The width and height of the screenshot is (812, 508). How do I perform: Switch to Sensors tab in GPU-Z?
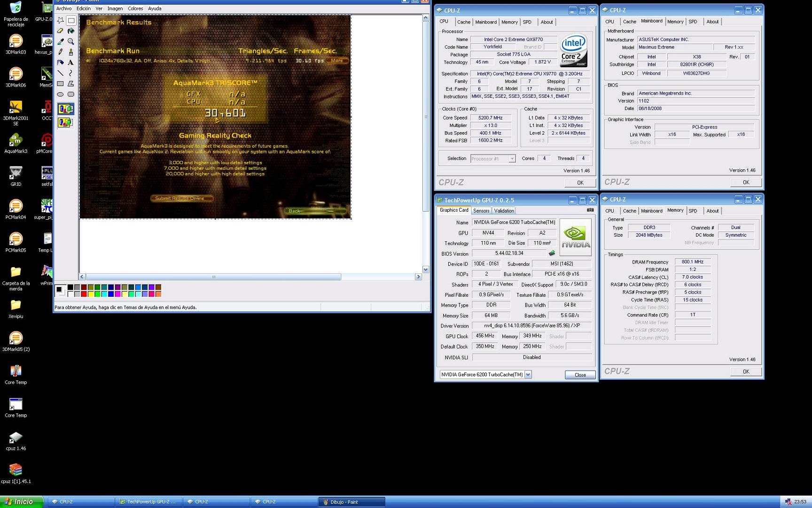click(481, 211)
